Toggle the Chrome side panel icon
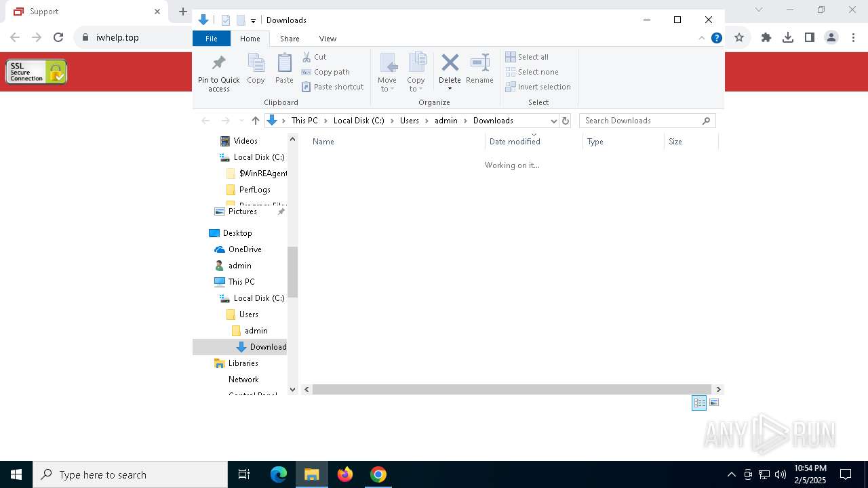868x488 pixels. tap(810, 38)
